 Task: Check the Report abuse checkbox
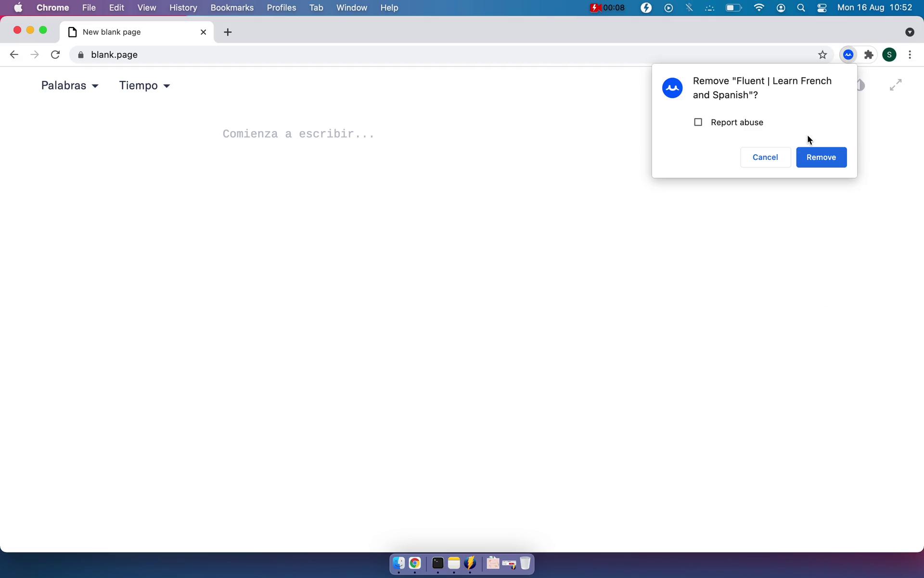coord(698,122)
